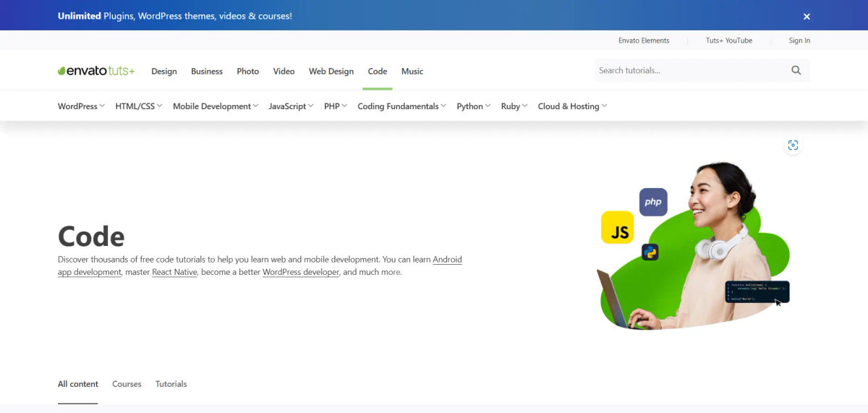The height and width of the screenshot is (413, 868).
Task: Follow the WordPress developer link
Action: pos(301,272)
